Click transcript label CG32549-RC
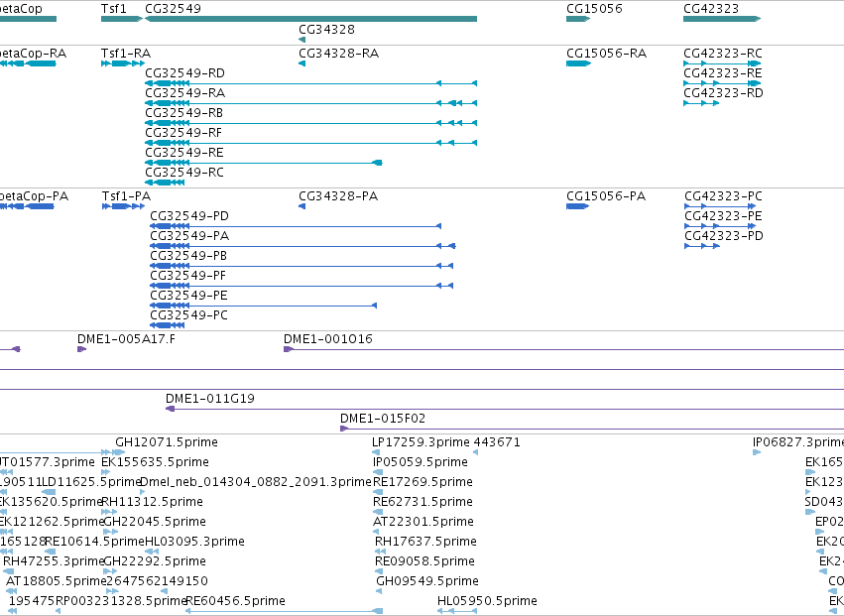 click(x=184, y=173)
